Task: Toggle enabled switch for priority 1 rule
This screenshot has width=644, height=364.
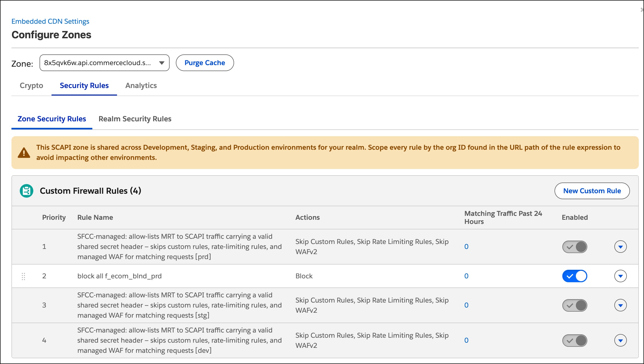Action: [575, 247]
